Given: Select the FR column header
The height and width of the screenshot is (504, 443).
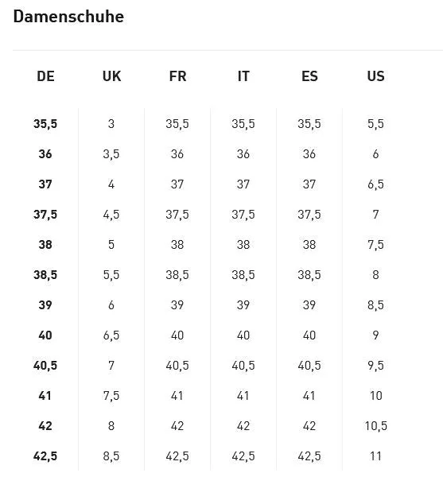Looking at the screenshot, I should [177, 76].
